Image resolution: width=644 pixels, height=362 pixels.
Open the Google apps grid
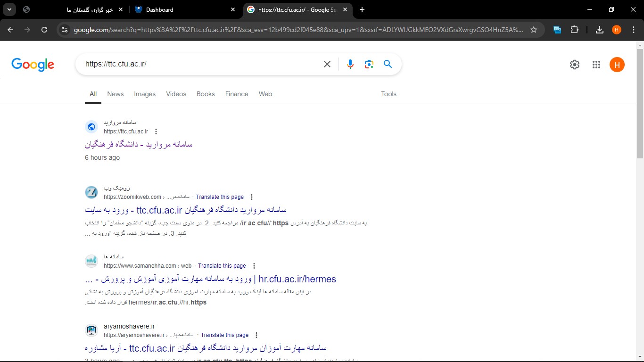click(x=596, y=65)
